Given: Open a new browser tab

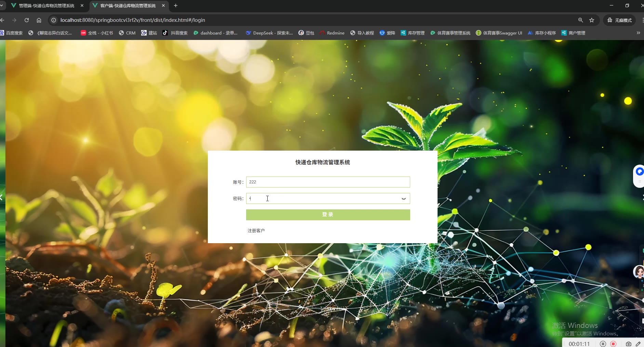Looking at the screenshot, I should [x=176, y=5].
